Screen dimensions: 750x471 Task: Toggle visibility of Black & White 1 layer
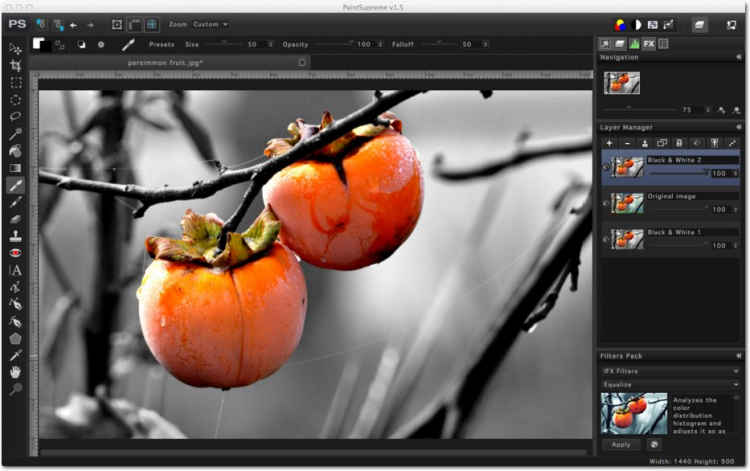pos(605,240)
